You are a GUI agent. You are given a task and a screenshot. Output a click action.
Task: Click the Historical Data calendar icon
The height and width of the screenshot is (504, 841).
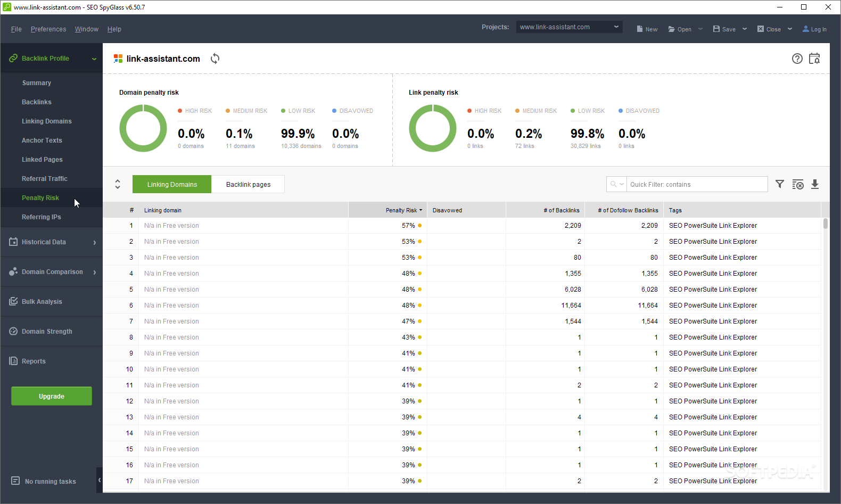point(13,242)
